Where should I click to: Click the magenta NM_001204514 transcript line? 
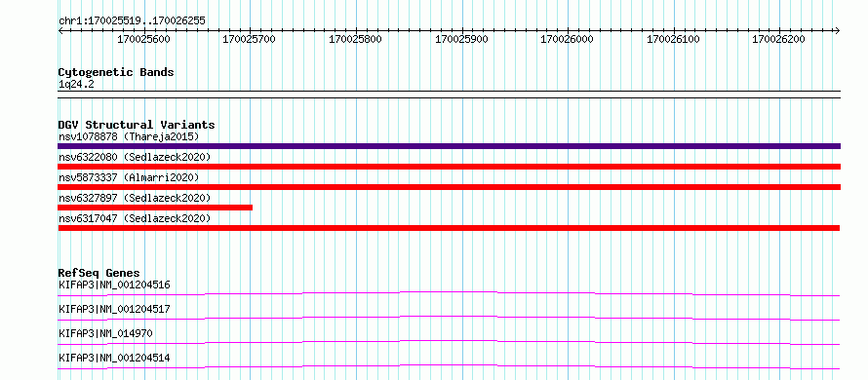click(449, 366)
